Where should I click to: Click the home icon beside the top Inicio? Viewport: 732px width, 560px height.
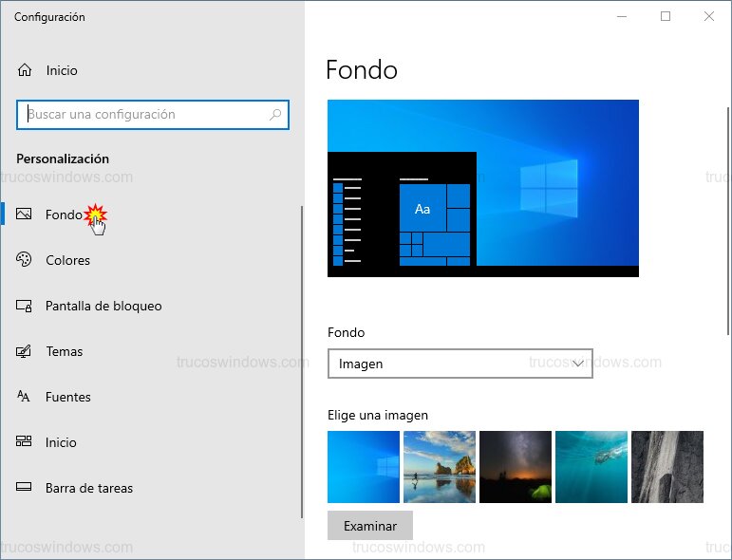click(x=25, y=70)
